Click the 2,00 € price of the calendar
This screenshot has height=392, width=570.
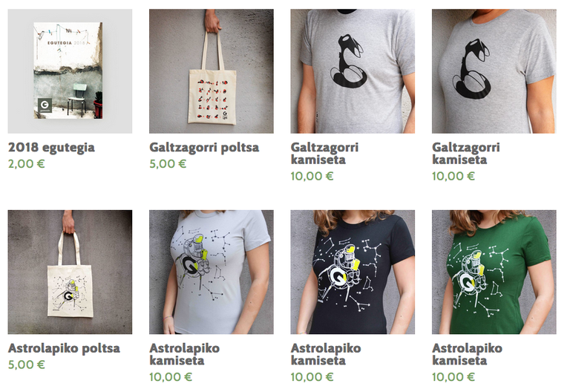point(27,164)
